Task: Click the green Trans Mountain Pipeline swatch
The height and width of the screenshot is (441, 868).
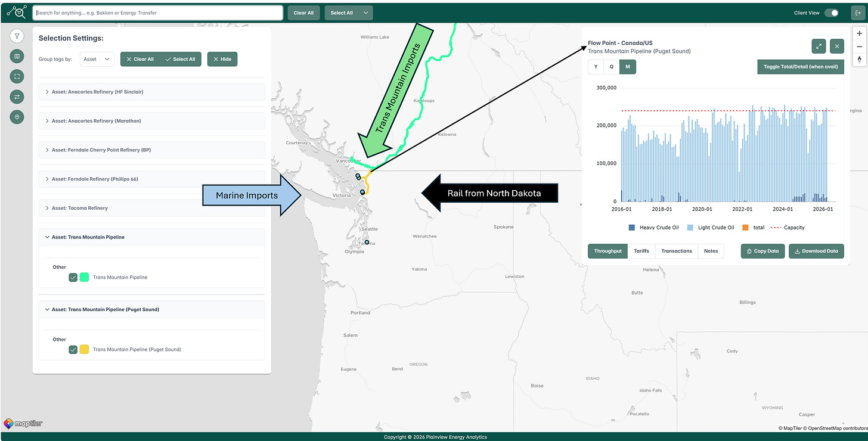Action: tap(84, 277)
